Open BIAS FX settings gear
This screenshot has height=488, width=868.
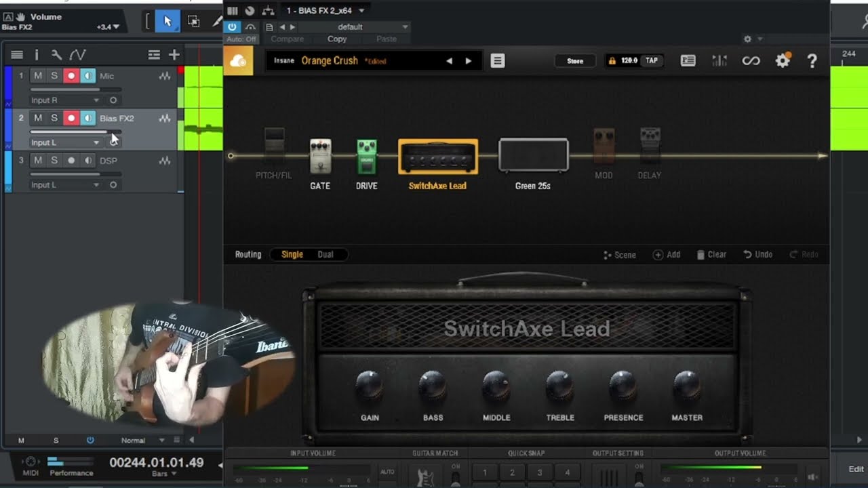coord(783,60)
